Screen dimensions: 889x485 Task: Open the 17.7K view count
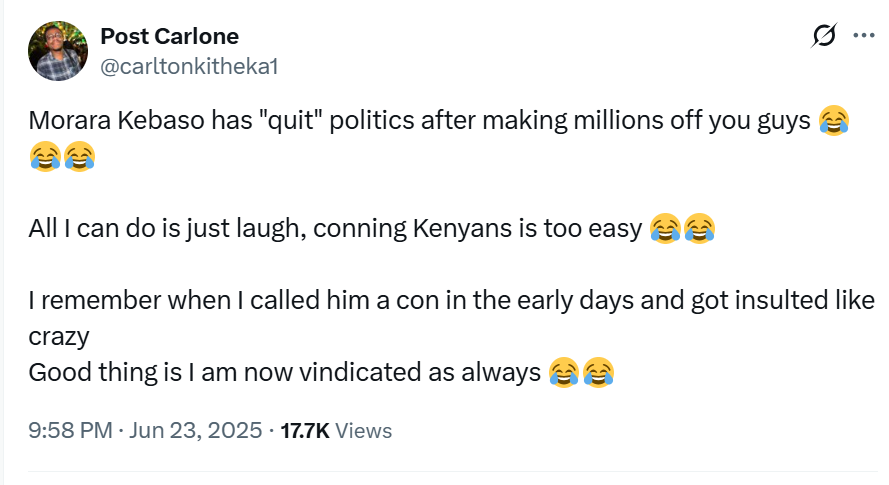304,431
